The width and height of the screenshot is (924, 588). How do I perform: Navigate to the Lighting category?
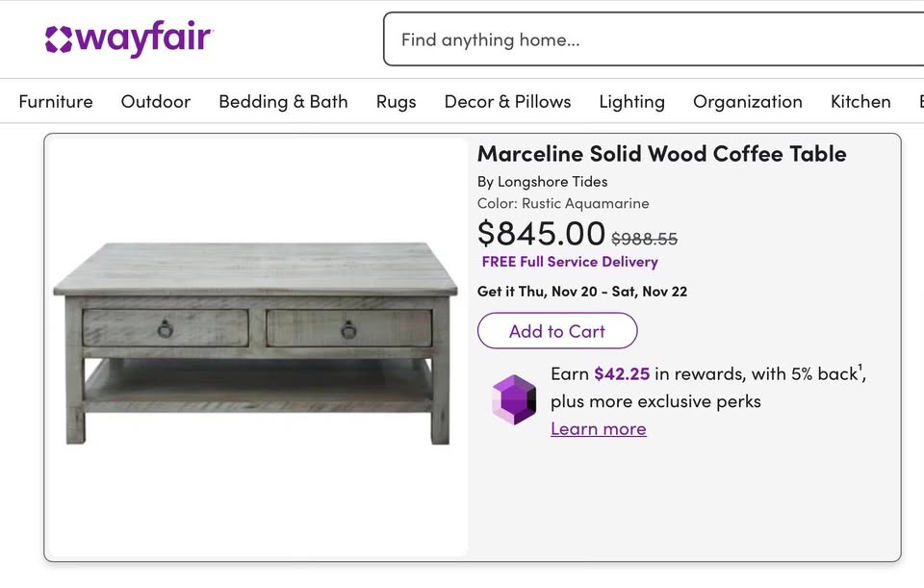(631, 101)
